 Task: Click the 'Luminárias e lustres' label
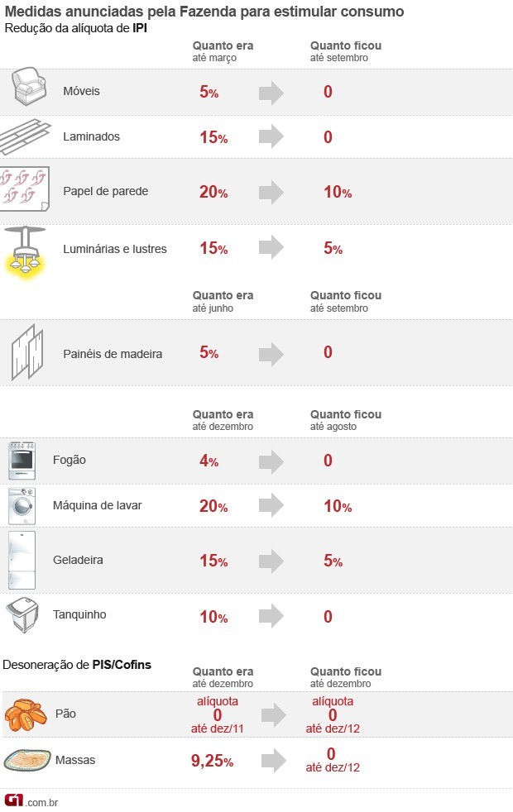click(x=114, y=249)
